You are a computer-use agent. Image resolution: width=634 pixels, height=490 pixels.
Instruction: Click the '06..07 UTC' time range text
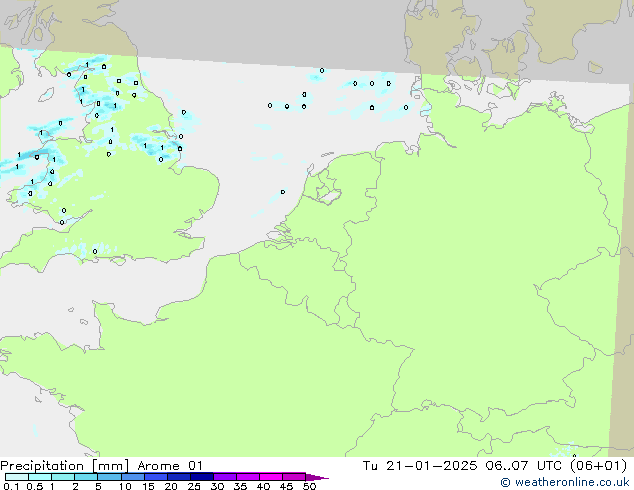pos(524,466)
